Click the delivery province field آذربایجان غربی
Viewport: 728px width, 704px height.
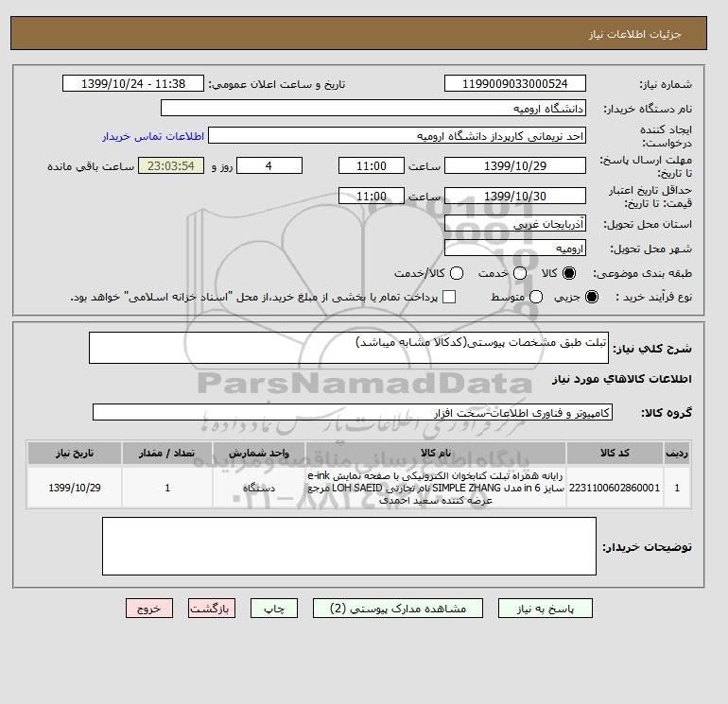coord(515,224)
